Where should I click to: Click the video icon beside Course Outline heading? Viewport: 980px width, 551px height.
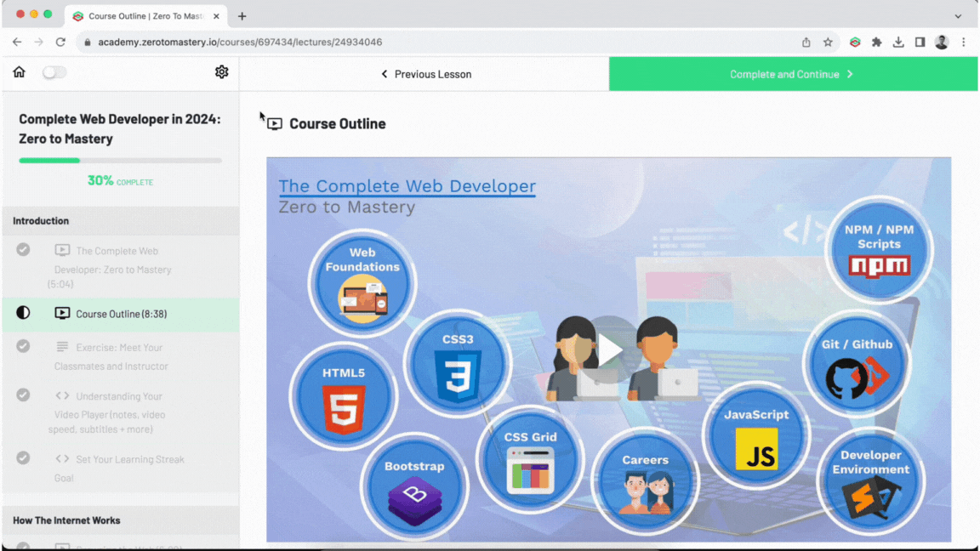tap(275, 123)
